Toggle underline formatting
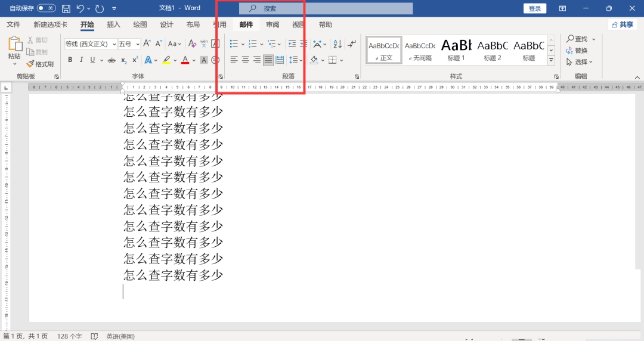The image size is (644, 341). pyautogui.click(x=92, y=60)
